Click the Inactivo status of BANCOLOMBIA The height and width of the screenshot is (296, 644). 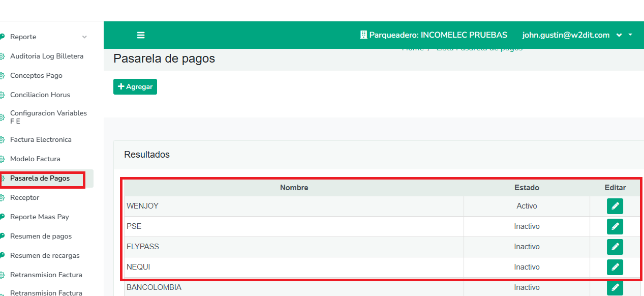tap(527, 287)
